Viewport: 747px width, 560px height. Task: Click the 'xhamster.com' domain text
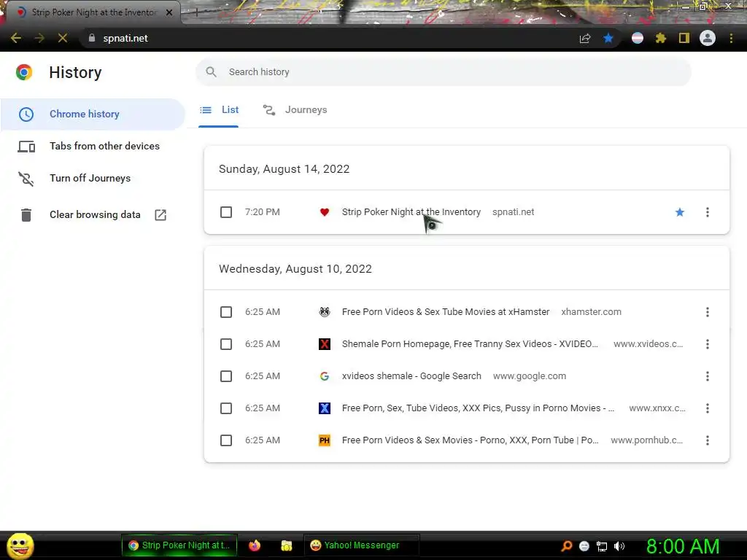click(x=591, y=312)
